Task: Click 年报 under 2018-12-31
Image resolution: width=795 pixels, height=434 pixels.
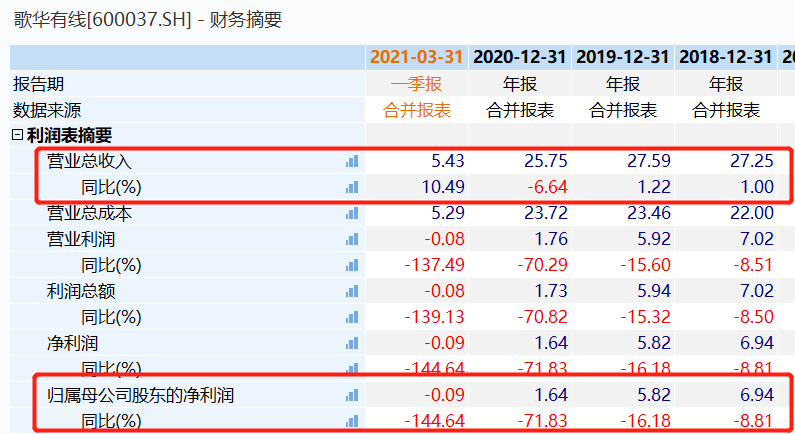Action: click(726, 84)
